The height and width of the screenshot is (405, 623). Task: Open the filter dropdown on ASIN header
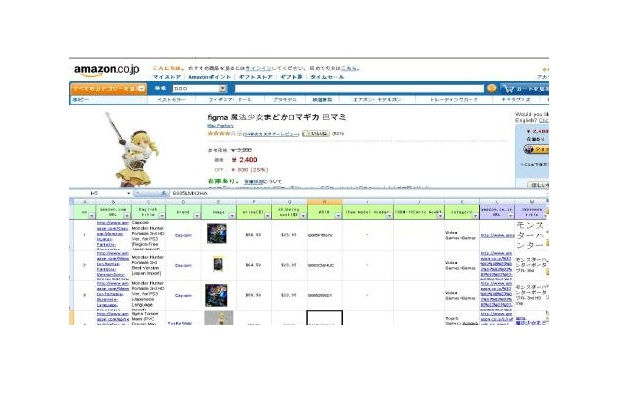[338, 216]
